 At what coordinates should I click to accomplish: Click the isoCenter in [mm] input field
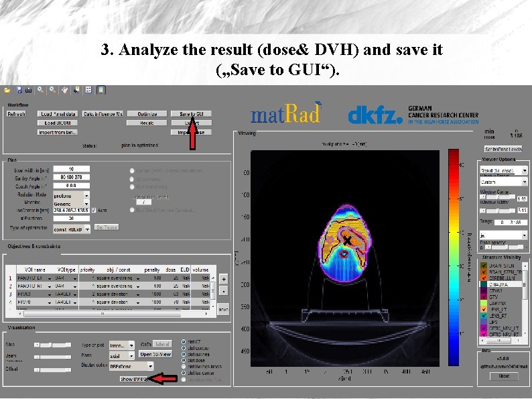(x=71, y=210)
